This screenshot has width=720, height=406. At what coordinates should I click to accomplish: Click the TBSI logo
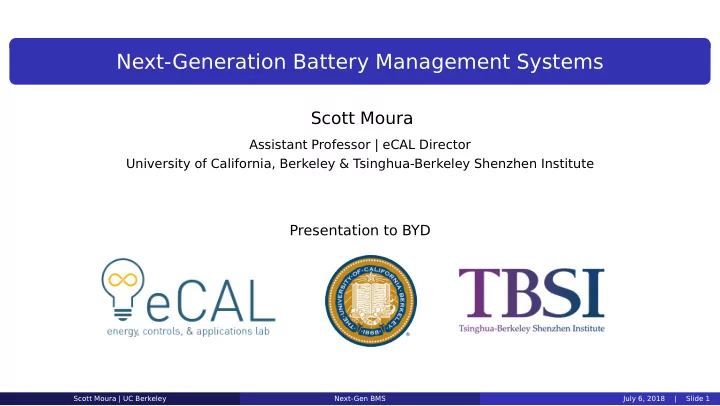(x=531, y=301)
